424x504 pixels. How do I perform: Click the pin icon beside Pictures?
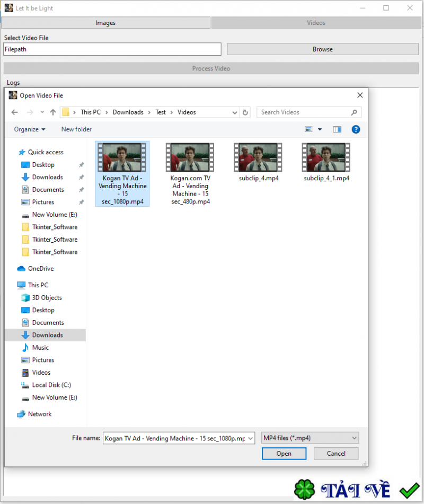click(81, 202)
